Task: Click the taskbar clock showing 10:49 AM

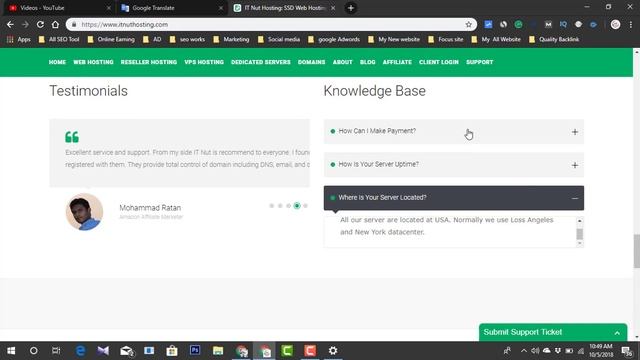Action: pyautogui.click(x=601, y=351)
